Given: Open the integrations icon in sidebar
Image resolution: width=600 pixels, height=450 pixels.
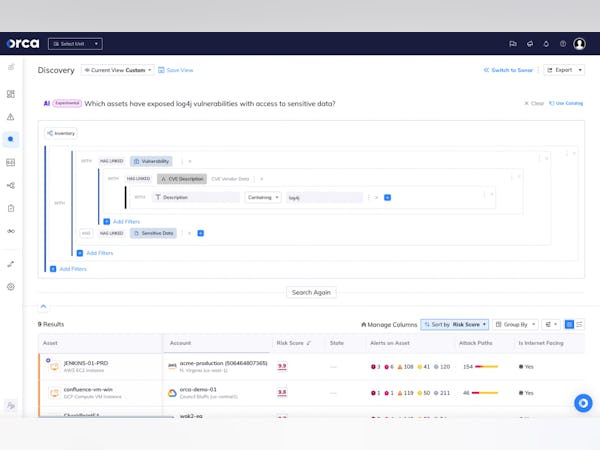Looking at the screenshot, I should coord(11,264).
